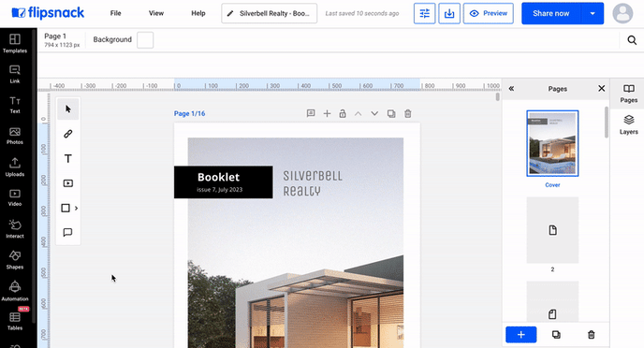Click the Silverbell Realty heading on canvas
Screen dimensions: 644x348
coord(313,183)
